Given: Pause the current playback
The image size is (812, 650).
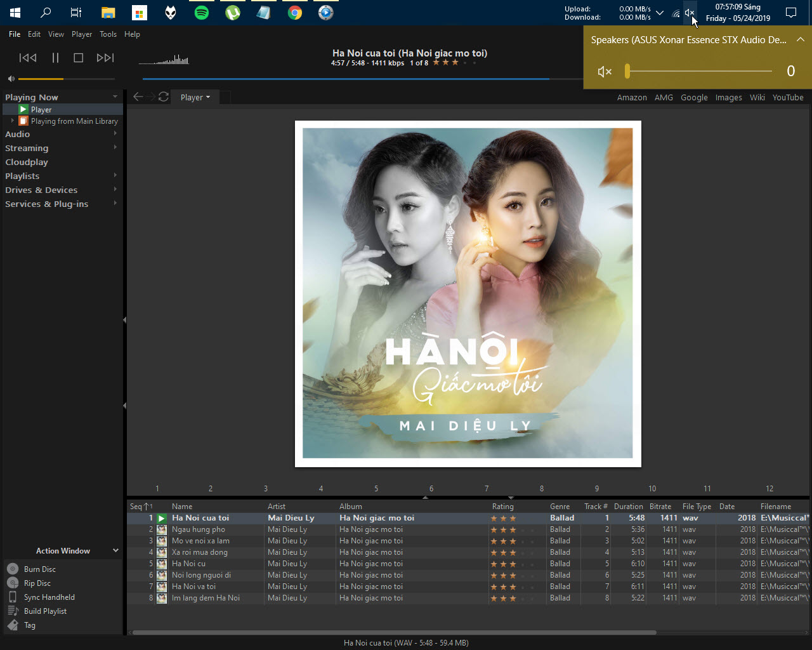Looking at the screenshot, I should tap(55, 58).
